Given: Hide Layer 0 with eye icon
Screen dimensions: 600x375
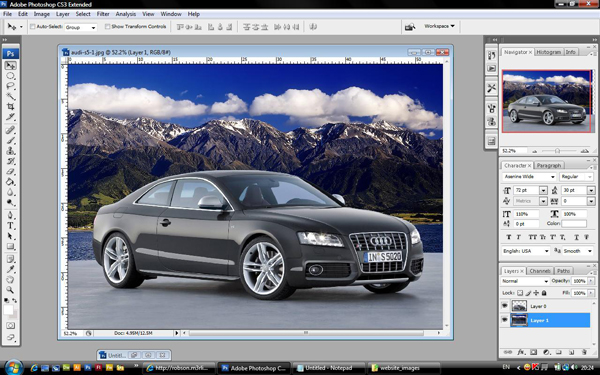Looking at the screenshot, I should 505,306.
